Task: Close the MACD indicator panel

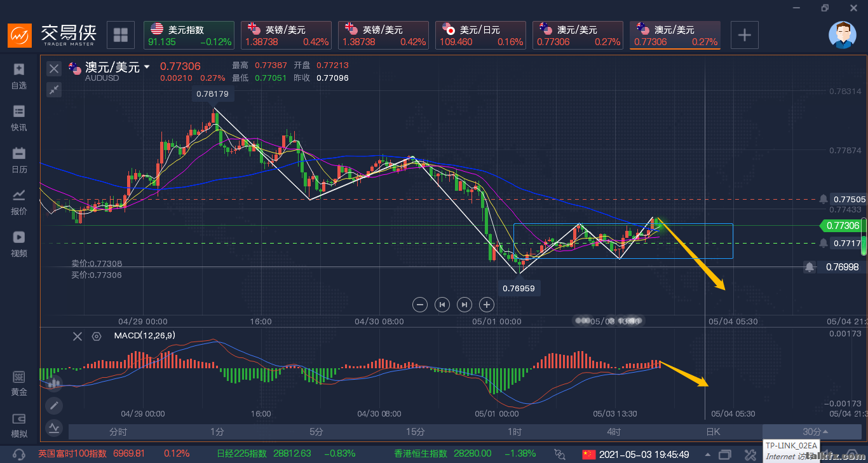Action: 78,336
